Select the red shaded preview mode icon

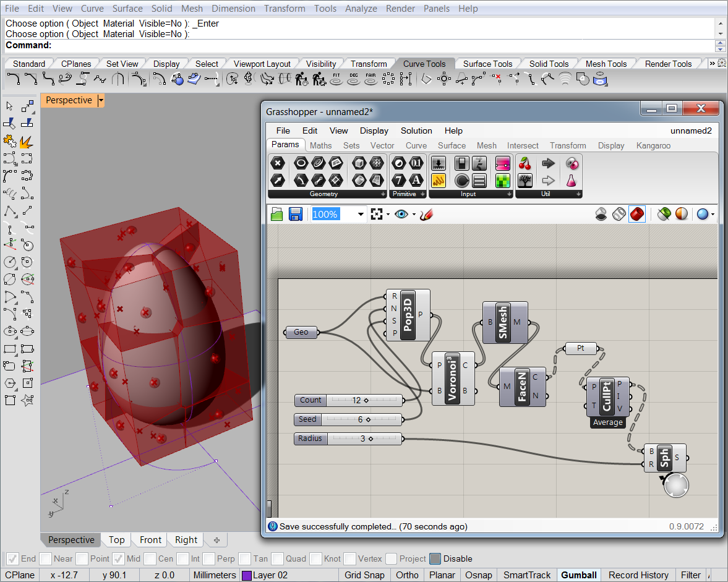pos(637,214)
